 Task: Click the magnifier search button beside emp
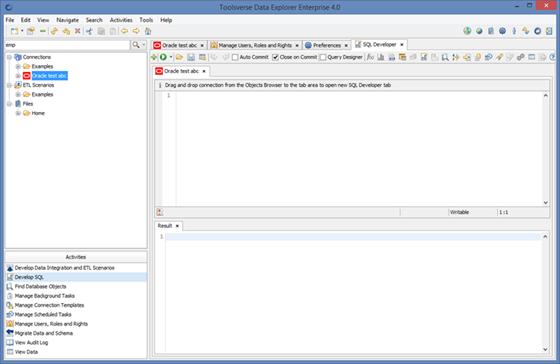136,45
